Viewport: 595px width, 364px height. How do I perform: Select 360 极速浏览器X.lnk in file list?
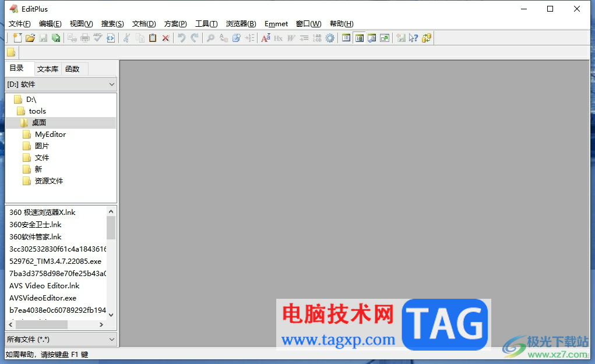coord(43,213)
